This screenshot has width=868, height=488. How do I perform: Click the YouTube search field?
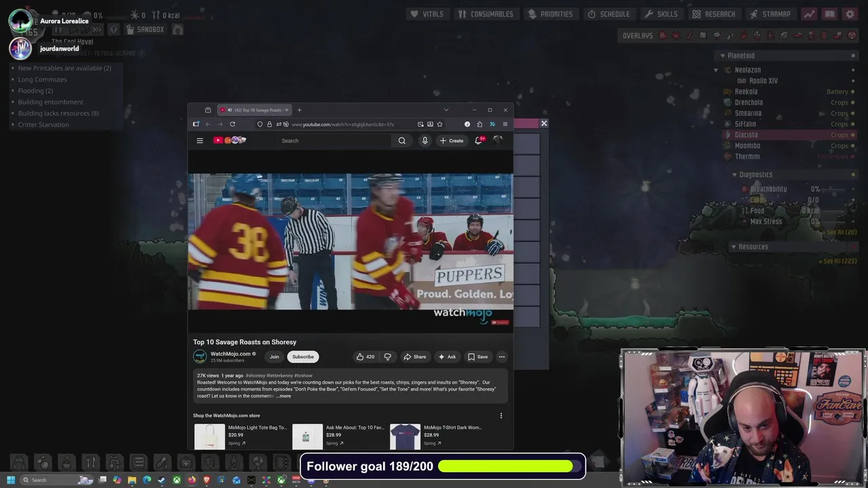coord(335,141)
